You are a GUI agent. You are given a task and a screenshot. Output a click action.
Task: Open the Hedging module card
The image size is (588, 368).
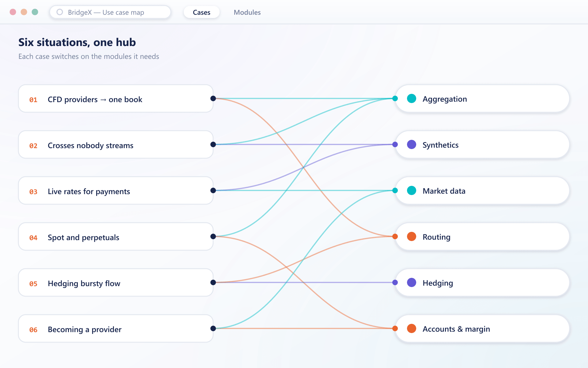(482, 282)
